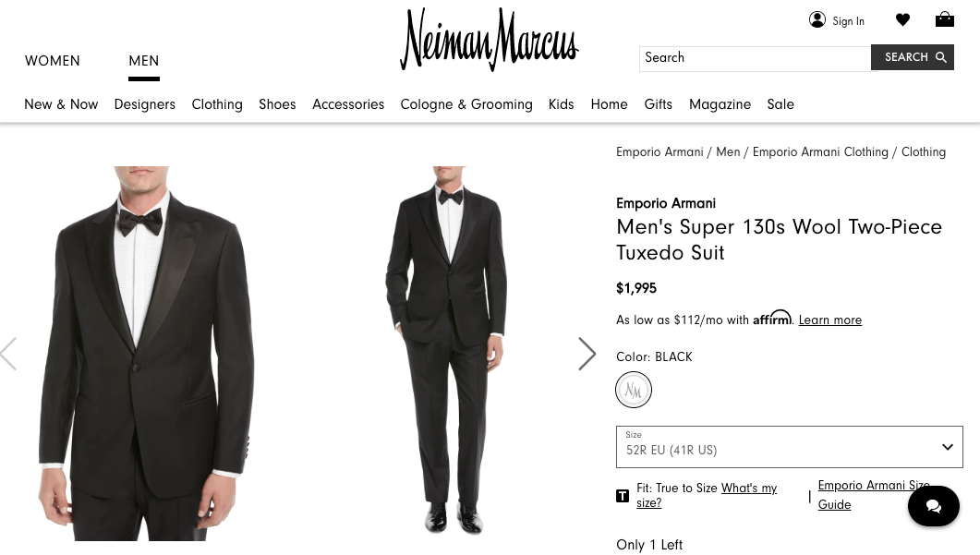Click the Learn more link

(x=830, y=320)
